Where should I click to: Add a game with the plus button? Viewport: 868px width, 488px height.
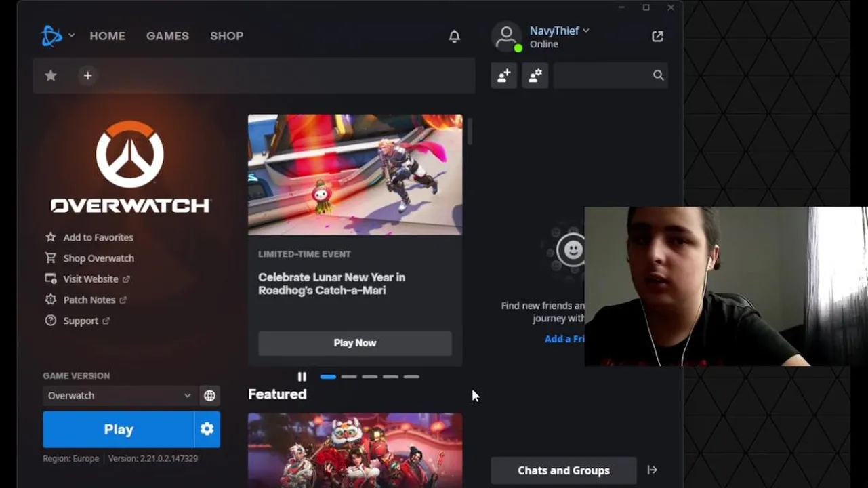(87, 75)
